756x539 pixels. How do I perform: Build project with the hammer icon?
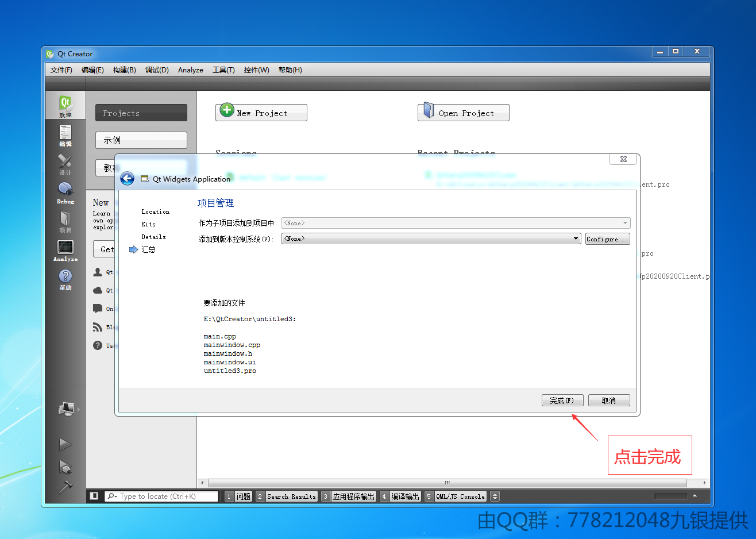[65, 487]
